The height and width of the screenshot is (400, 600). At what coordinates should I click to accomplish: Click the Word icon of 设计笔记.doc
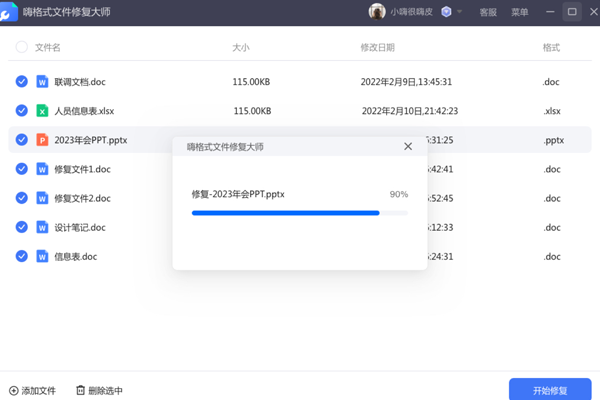(x=43, y=227)
